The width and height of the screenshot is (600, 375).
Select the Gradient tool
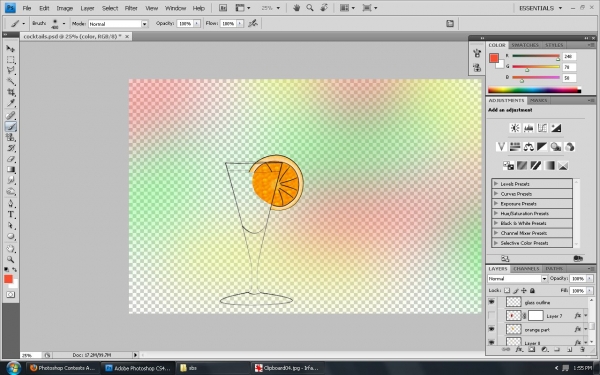coord(10,170)
